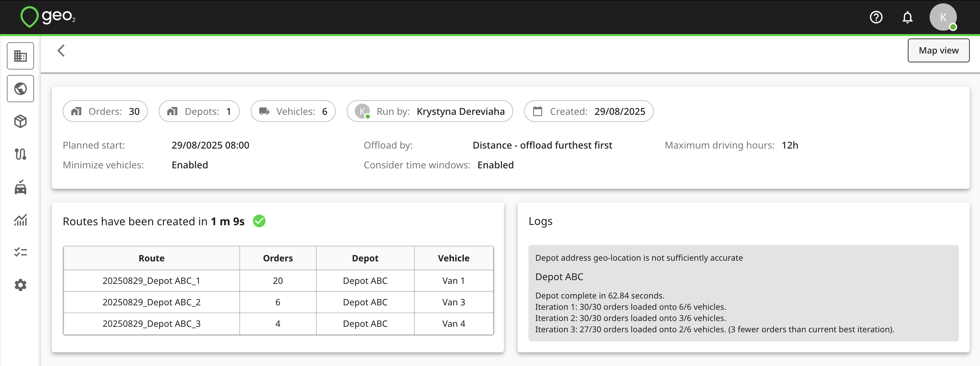Click the 4 orders cell in table
Screen dimensions: 980x366
pyautogui.click(x=278, y=323)
